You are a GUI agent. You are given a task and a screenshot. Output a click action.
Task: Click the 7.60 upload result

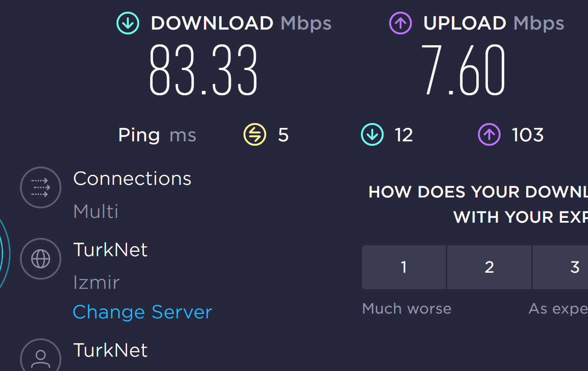tap(464, 70)
